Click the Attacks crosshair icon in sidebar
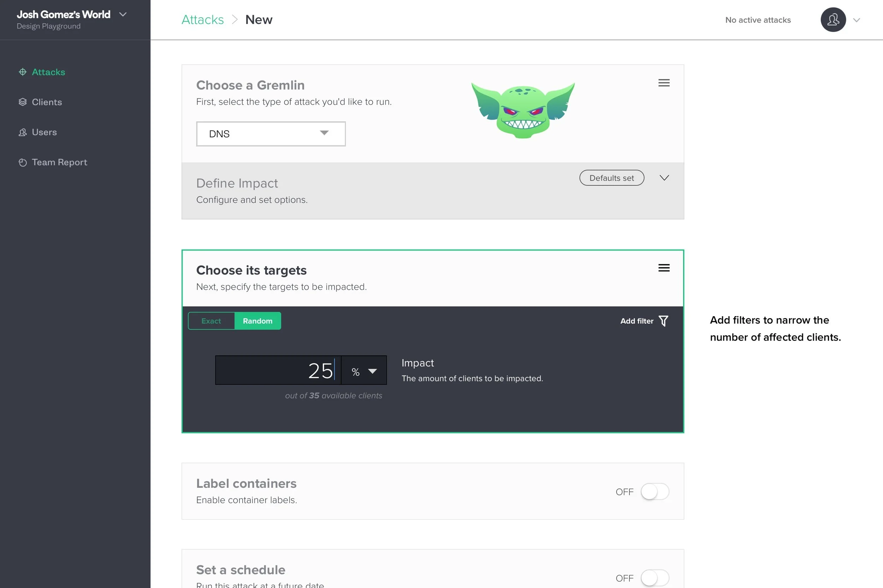This screenshot has height=588, width=883. (x=23, y=72)
